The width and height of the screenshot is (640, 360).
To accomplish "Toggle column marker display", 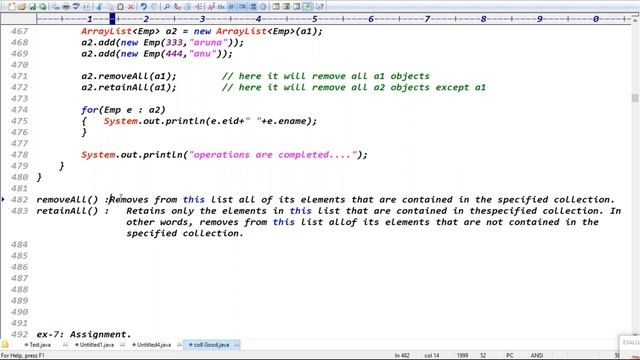I will (x=252, y=7).
